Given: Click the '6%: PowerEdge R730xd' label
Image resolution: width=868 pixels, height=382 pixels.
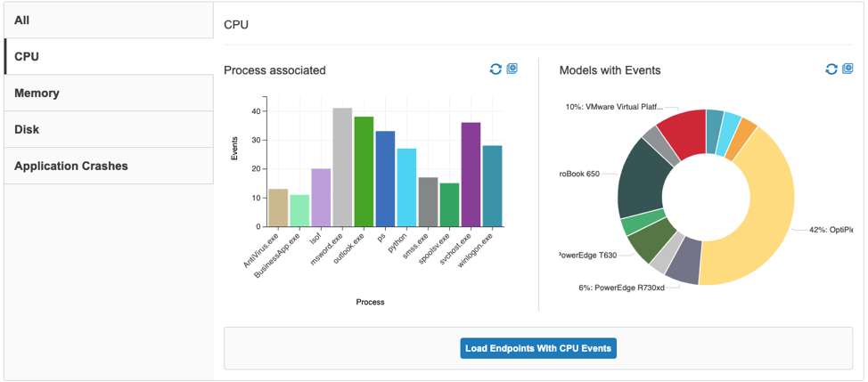Looking at the screenshot, I should click(621, 288).
